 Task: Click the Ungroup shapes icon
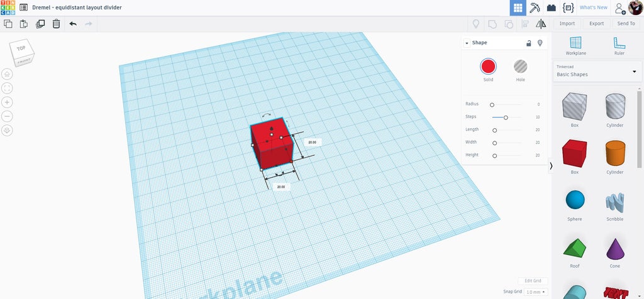tap(508, 24)
